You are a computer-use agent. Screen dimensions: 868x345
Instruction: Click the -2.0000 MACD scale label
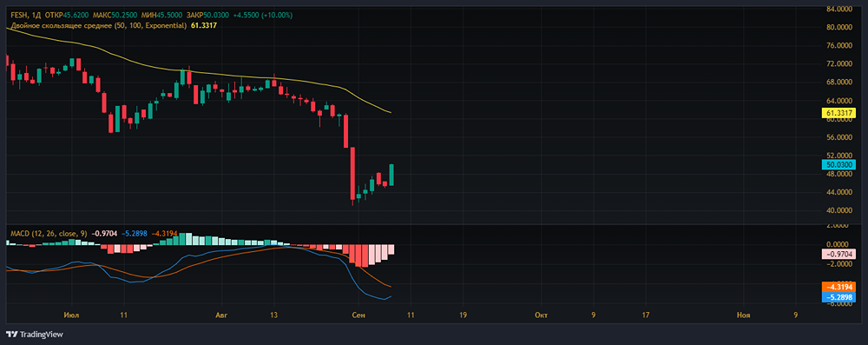(840, 264)
